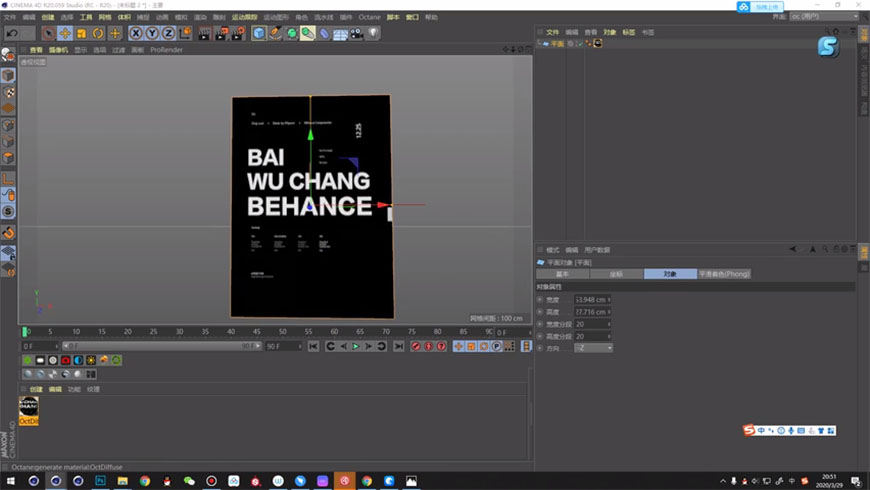Click the red Octane render region icon
Screen dimensions: 870x490
click(65, 361)
